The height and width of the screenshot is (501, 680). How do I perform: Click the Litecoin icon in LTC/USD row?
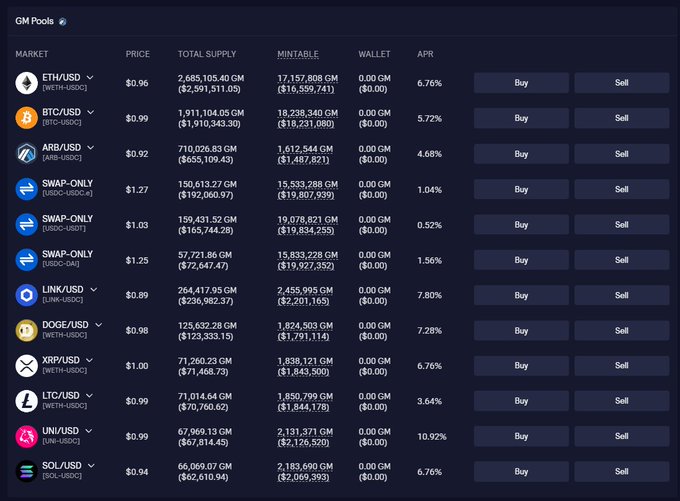(x=26, y=401)
